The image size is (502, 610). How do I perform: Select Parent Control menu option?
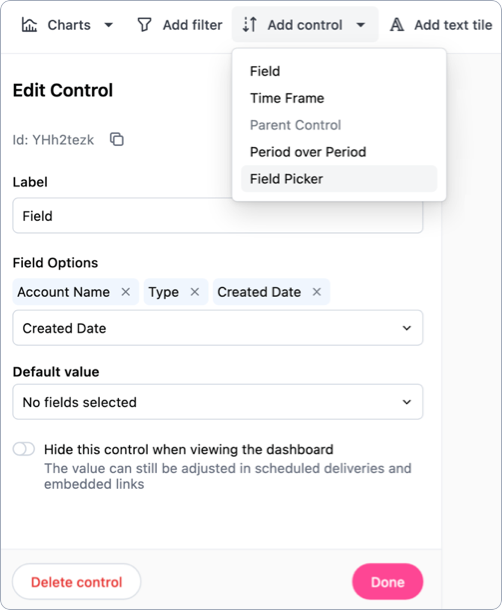pos(339,125)
